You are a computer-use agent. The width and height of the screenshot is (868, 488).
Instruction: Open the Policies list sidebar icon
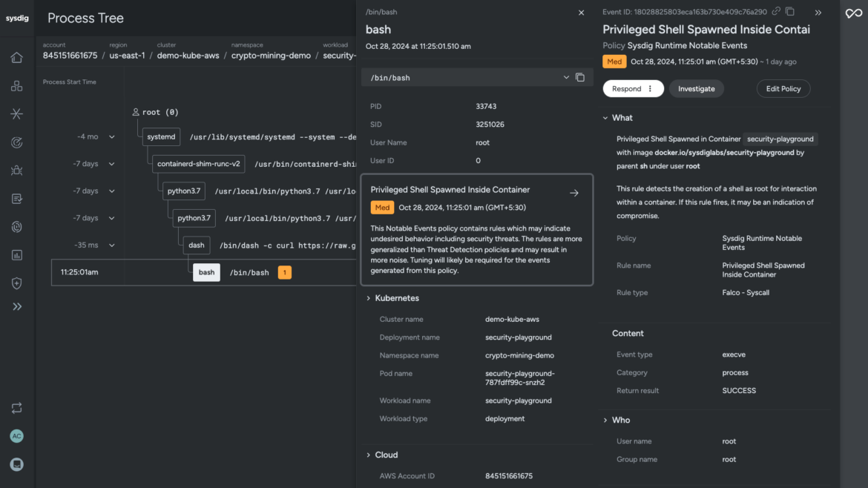16,199
